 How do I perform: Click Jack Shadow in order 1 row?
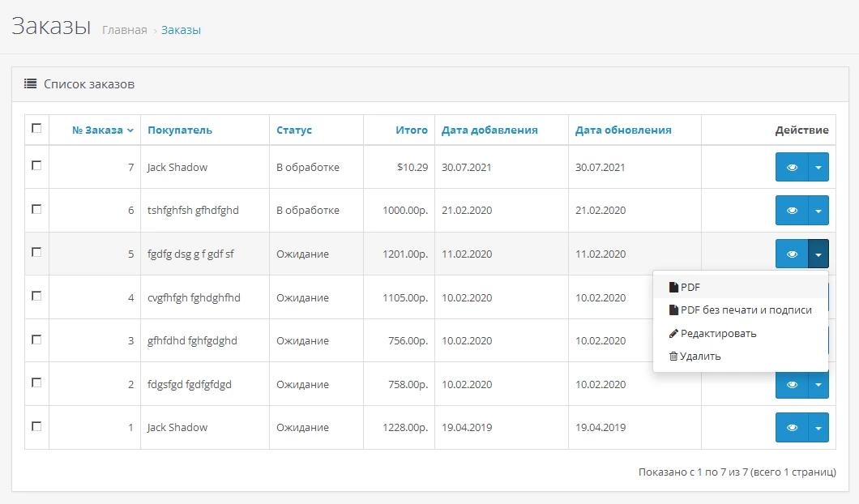coord(177,427)
